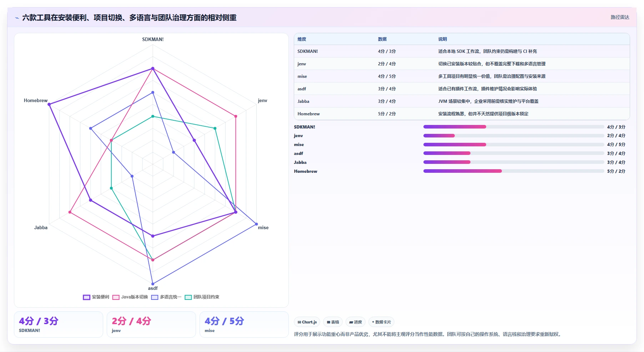This screenshot has height=352, width=644.
Task: Click the asdf progress bar
Action: pyautogui.click(x=514, y=153)
